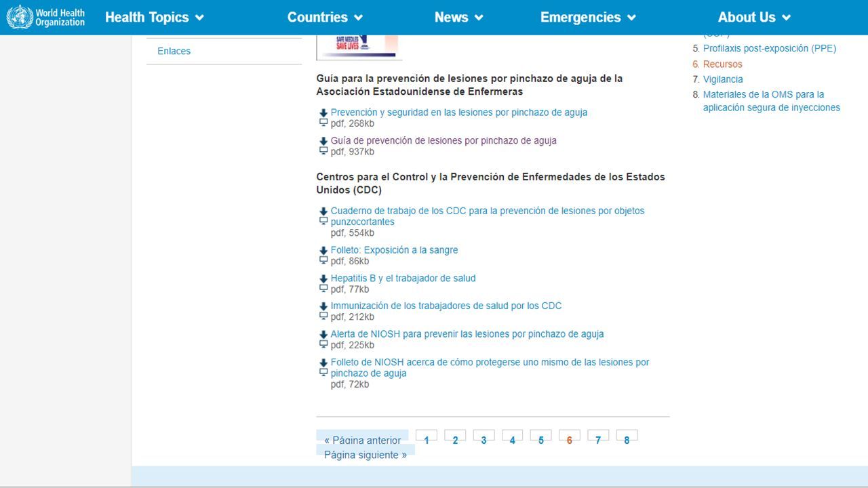Open the About Us menu
868x488 pixels.
coord(755,18)
